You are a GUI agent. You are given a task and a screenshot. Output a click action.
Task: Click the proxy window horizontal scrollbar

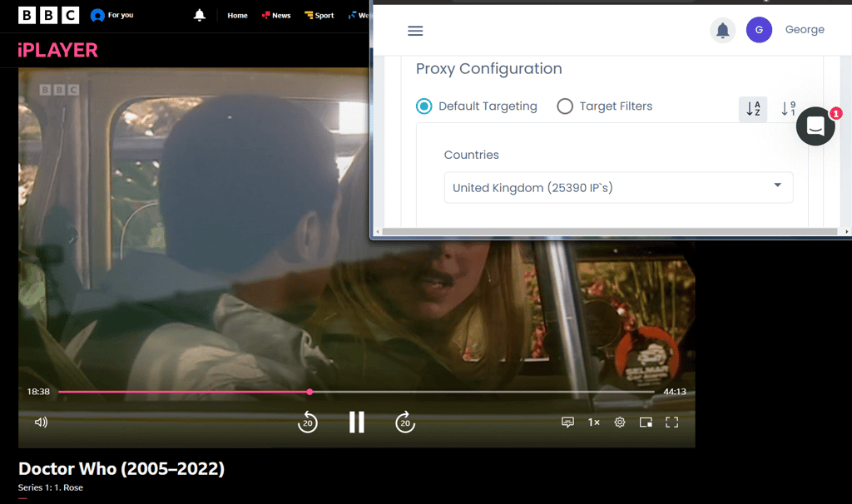point(610,231)
